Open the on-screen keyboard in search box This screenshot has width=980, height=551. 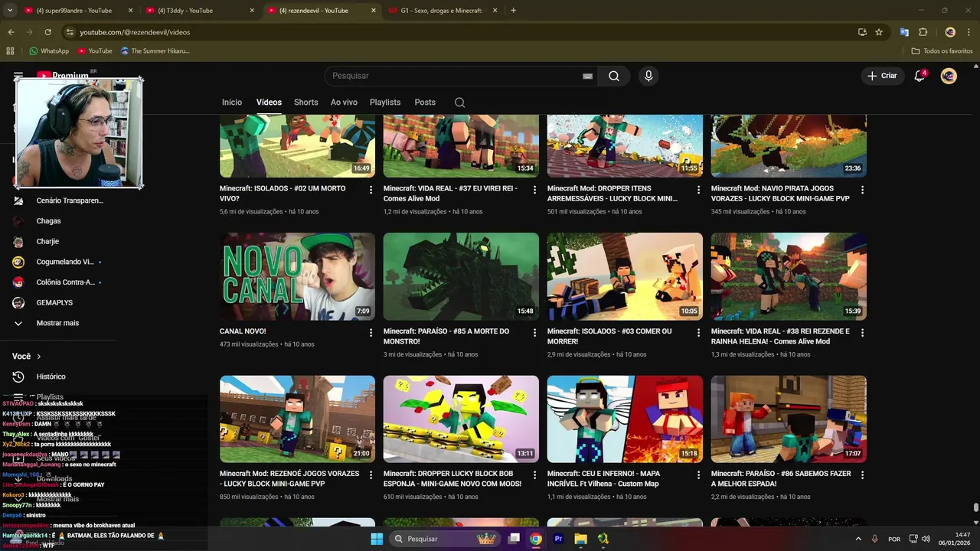click(587, 76)
